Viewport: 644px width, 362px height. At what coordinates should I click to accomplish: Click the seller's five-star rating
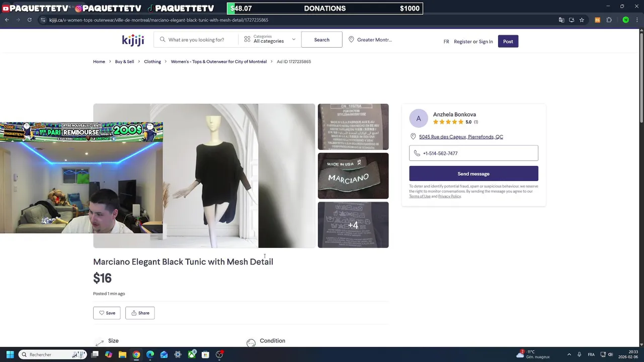tap(448, 122)
